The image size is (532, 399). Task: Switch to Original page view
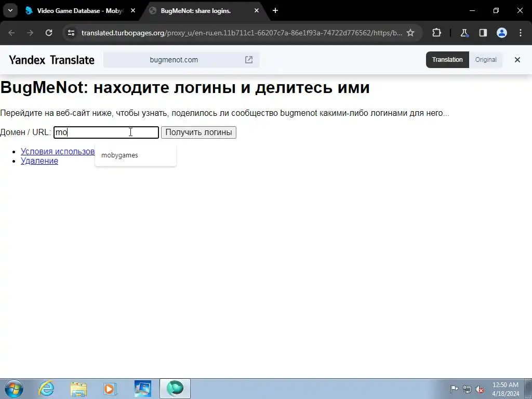tap(486, 60)
